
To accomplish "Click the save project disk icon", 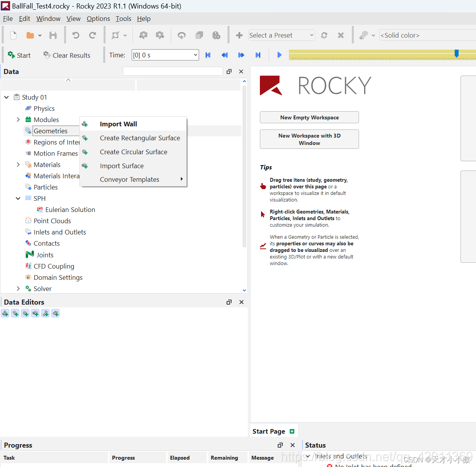I will [x=53, y=35].
